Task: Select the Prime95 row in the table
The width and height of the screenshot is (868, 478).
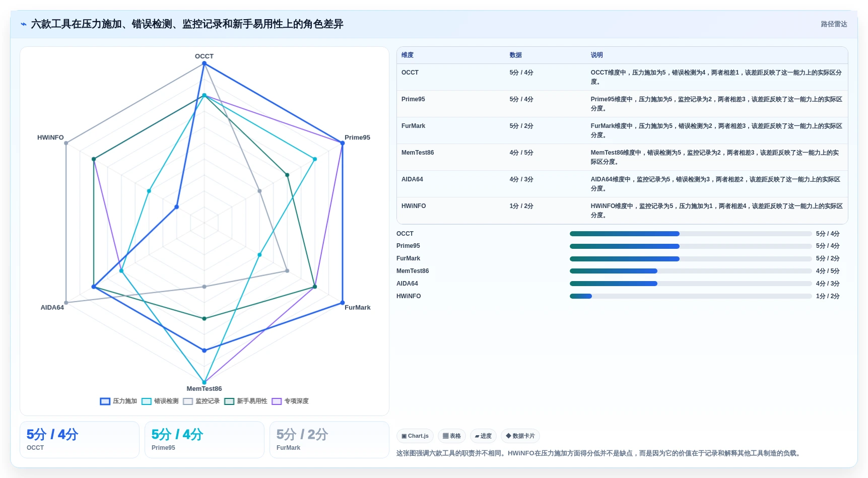Action: point(622,104)
